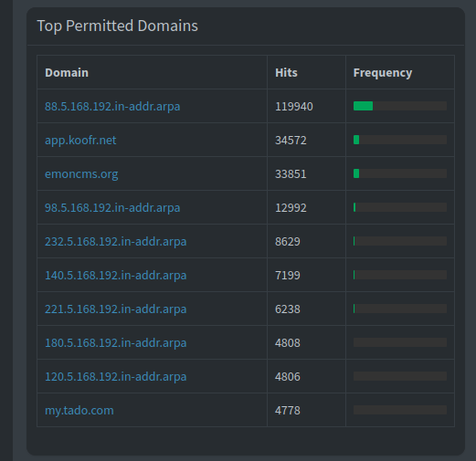Select the 232.5.168.192.in-addr.arpa link
This screenshot has width=476, height=461.
point(115,241)
